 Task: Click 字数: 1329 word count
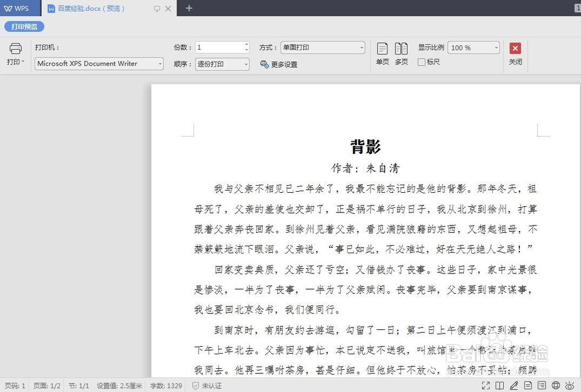[x=166, y=386]
